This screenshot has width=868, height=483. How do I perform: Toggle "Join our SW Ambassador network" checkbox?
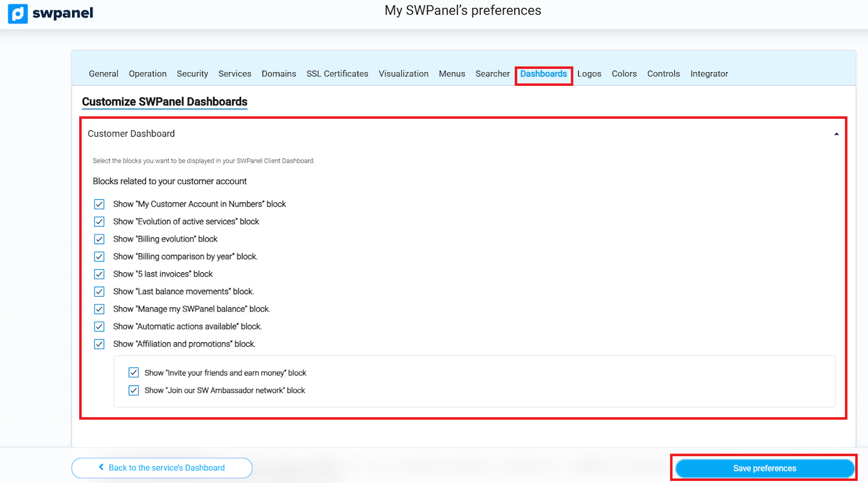133,390
